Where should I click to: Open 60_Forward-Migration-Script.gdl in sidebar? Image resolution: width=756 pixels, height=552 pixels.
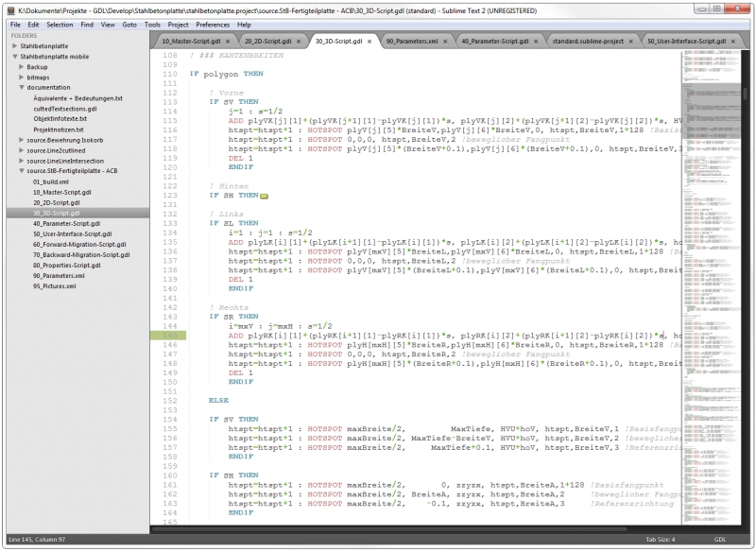[79, 244]
